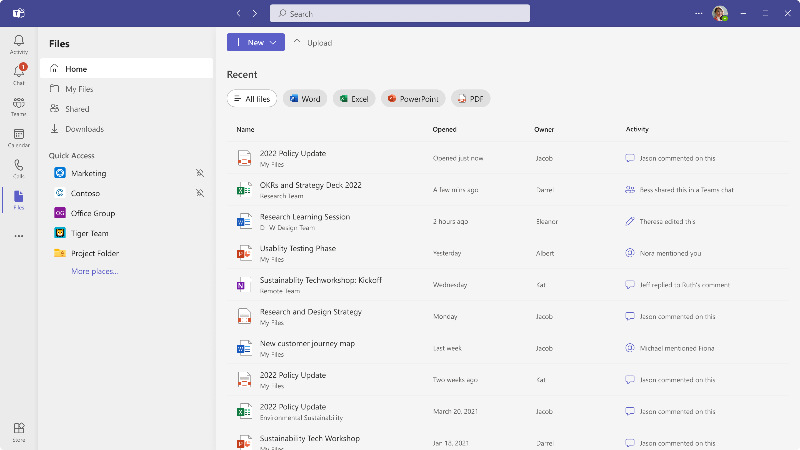800x450 pixels.
Task: Open the Calendar app icon
Action: 18,136
